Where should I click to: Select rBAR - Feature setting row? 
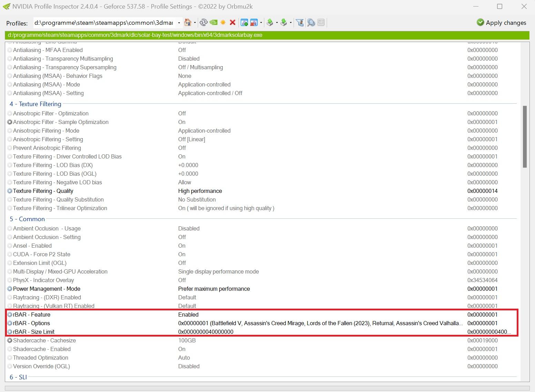(262, 314)
